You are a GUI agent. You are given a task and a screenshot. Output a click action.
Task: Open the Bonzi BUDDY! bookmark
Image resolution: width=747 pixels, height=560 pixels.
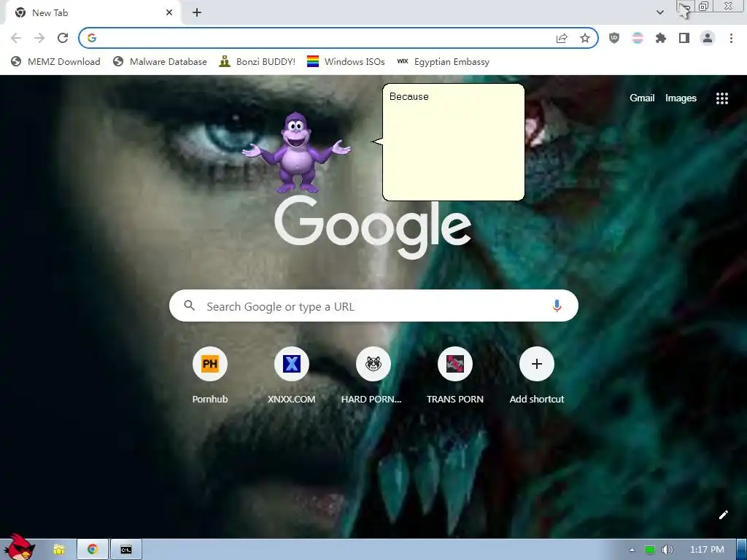[x=258, y=61]
